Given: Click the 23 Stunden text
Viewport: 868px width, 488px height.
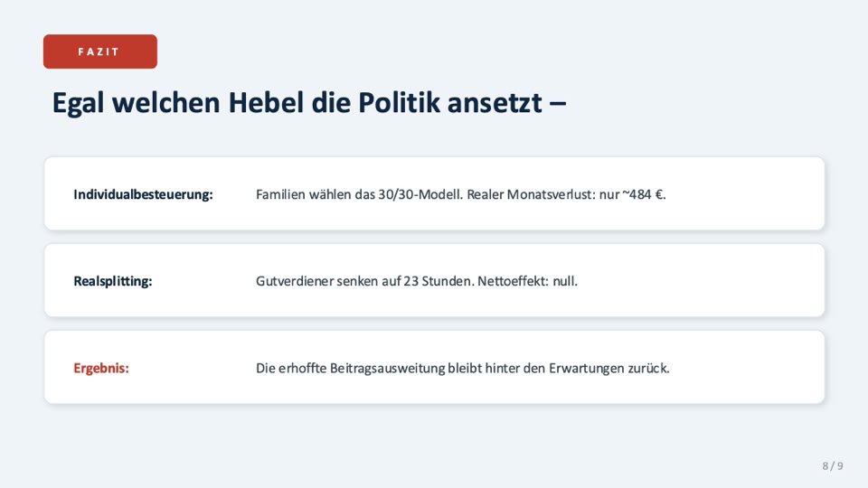Looking at the screenshot, I should click(439, 281).
